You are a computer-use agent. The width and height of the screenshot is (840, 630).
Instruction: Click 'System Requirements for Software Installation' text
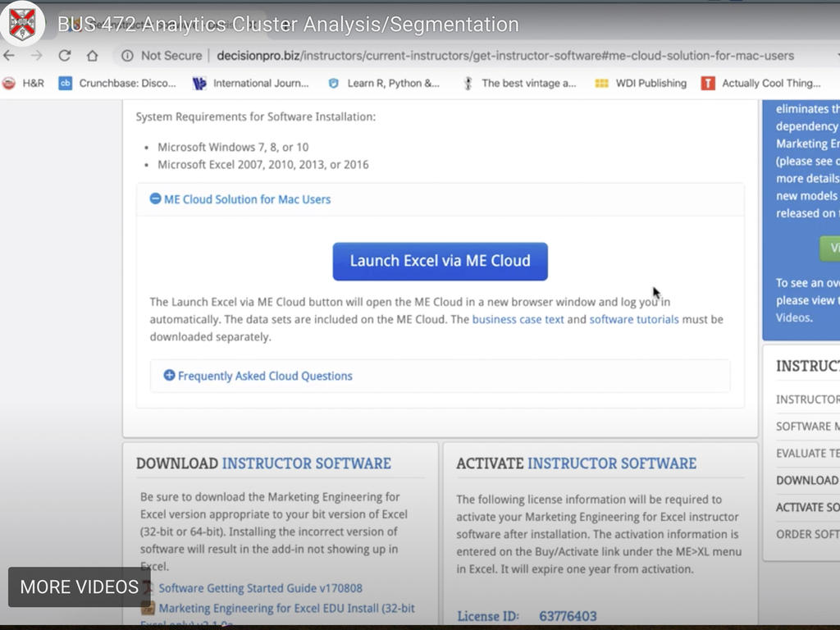pyautogui.click(x=256, y=116)
